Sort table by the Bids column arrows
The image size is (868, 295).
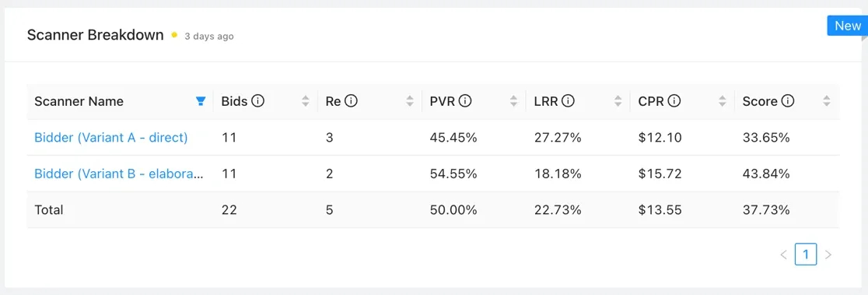[305, 101]
